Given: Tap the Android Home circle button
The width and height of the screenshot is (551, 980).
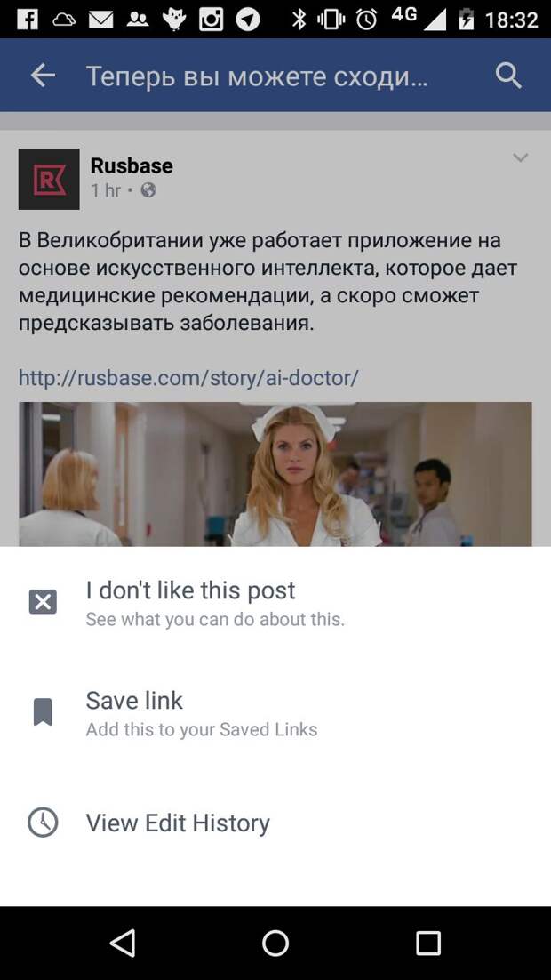Looking at the screenshot, I should 275,943.
